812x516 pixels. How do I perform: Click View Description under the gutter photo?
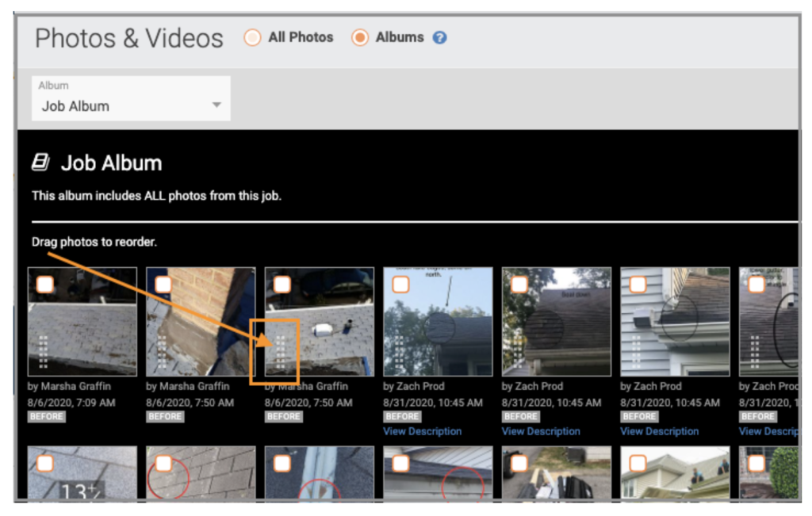pos(659,431)
